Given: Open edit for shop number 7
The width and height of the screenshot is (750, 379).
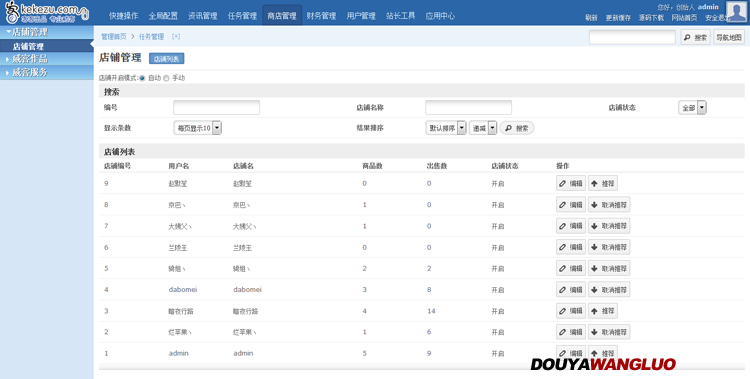Looking at the screenshot, I should pyautogui.click(x=571, y=226).
